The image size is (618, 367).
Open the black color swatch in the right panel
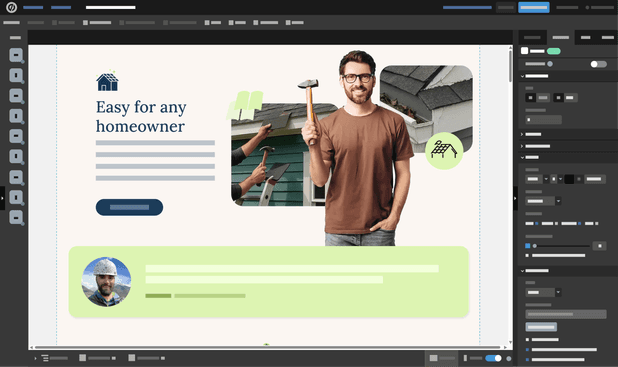click(x=569, y=179)
